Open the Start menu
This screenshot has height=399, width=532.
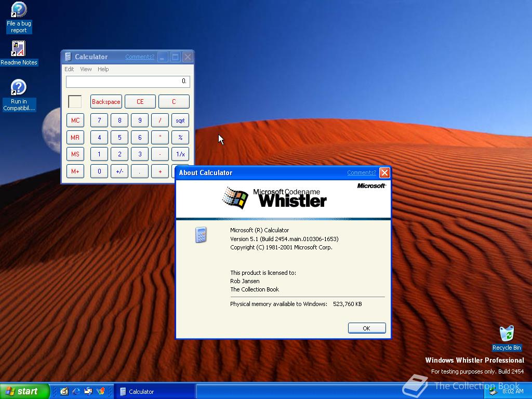coord(25,391)
